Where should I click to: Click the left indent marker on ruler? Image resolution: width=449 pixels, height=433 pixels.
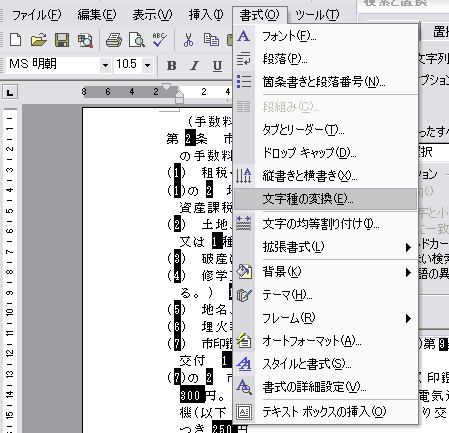coord(179,99)
